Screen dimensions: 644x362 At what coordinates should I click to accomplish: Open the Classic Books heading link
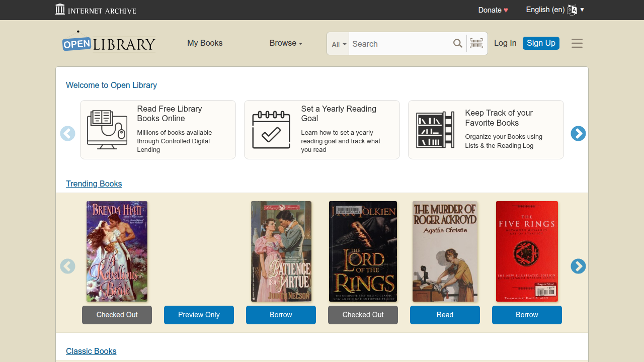(x=91, y=351)
